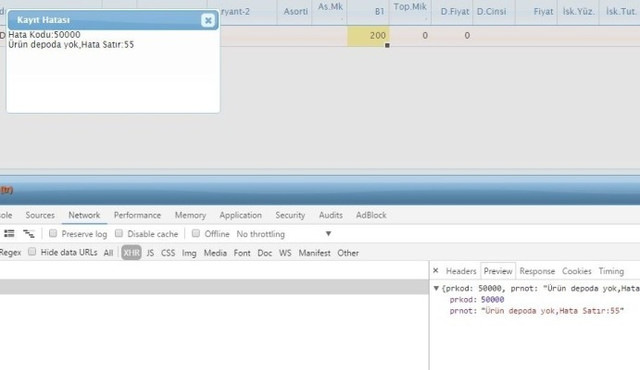The height and width of the screenshot is (370, 640).
Task: Switch to the Sources tab
Action: [x=40, y=215]
